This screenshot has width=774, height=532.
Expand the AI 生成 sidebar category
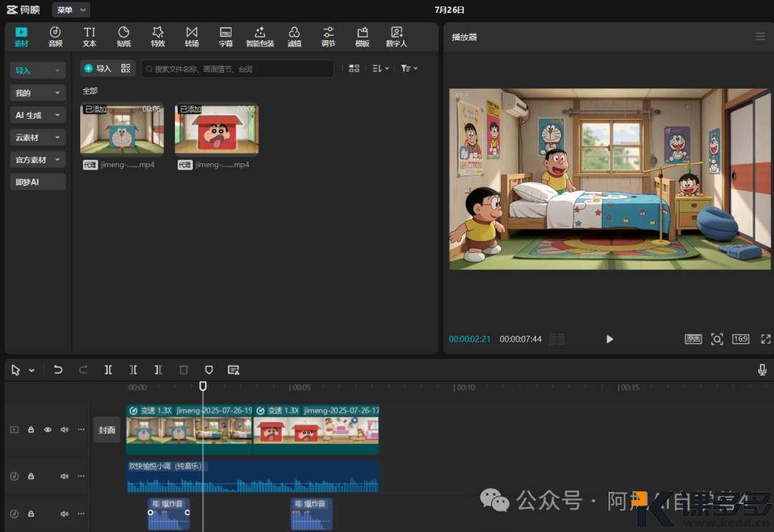[x=37, y=115]
